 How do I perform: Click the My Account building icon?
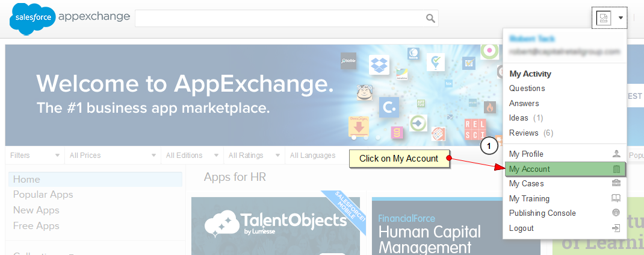pos(616,169)
